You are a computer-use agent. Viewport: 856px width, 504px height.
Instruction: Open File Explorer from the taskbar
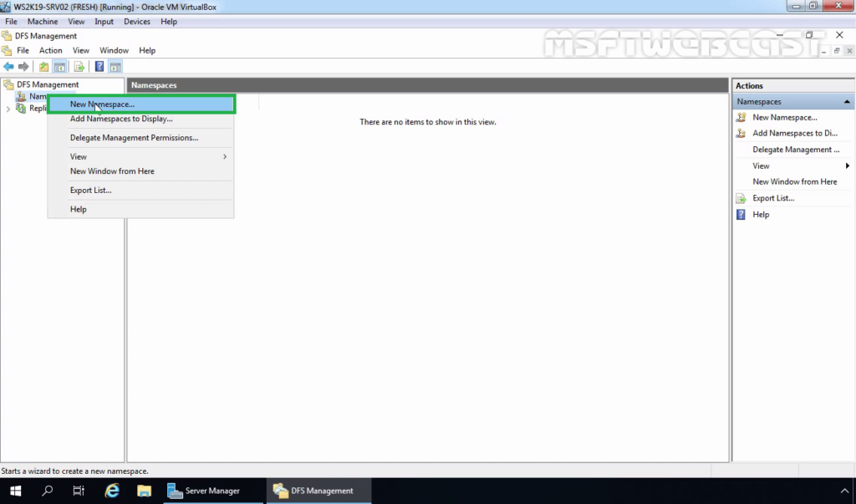tap(144, 491)
